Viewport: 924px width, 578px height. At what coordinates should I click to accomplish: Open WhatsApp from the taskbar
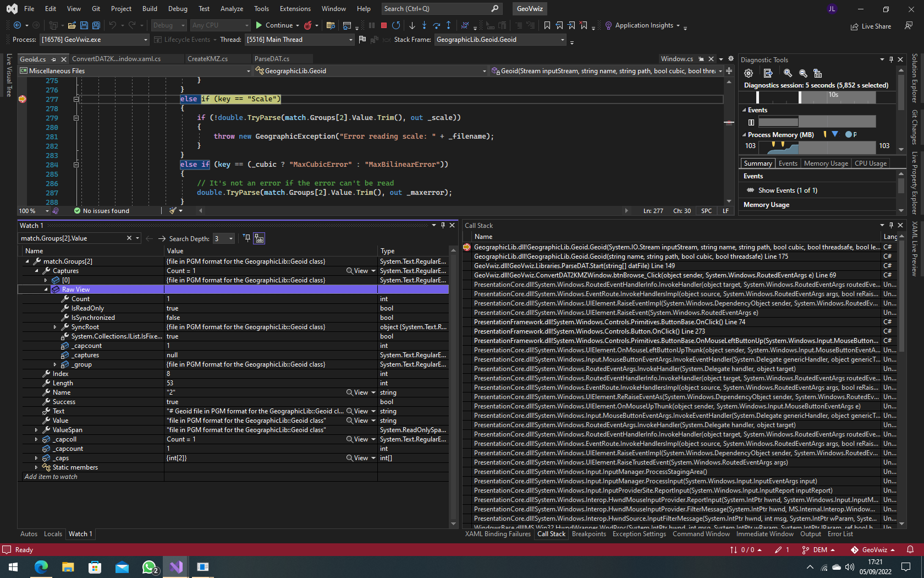coord(150,567)
